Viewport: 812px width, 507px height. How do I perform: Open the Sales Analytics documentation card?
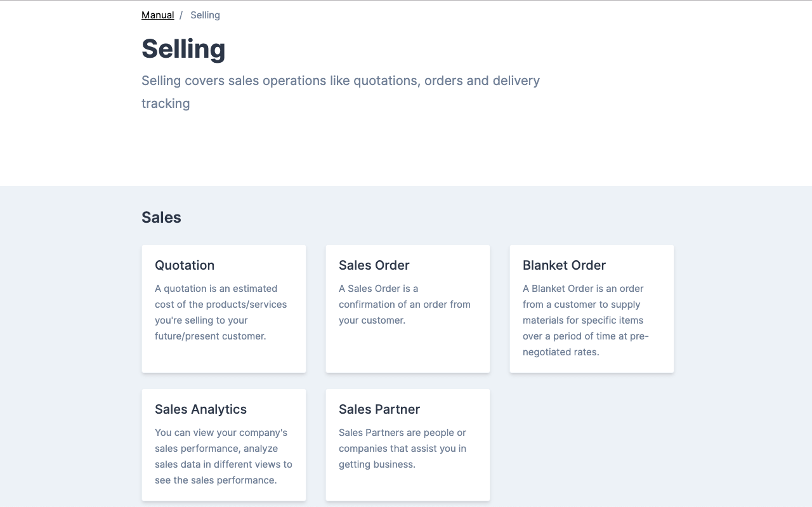[x=224, y=444]
